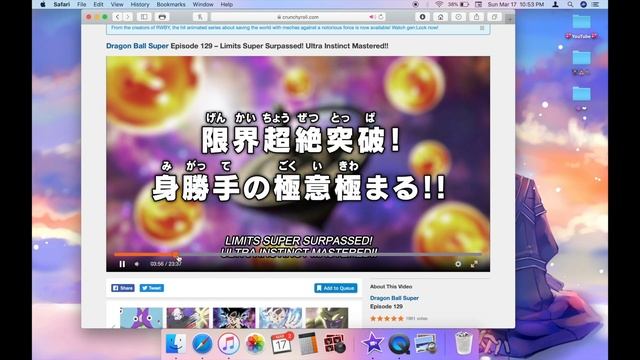Toggle the Safari sidebar button
Viewport: 640px width, 360px height.
click(144, 17)
